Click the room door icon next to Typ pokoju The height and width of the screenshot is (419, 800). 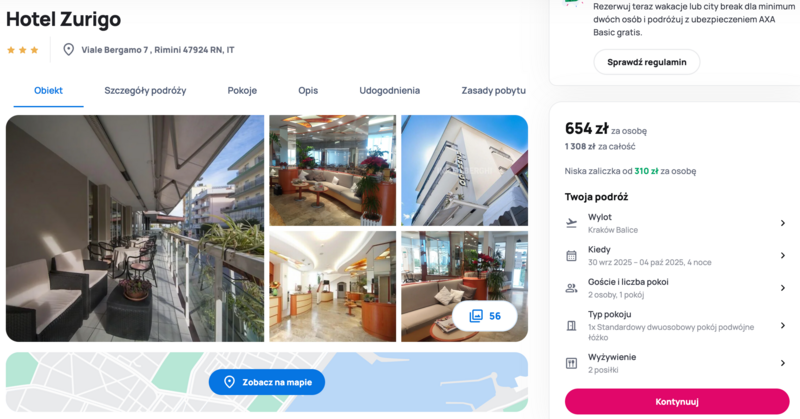(571, 326)
